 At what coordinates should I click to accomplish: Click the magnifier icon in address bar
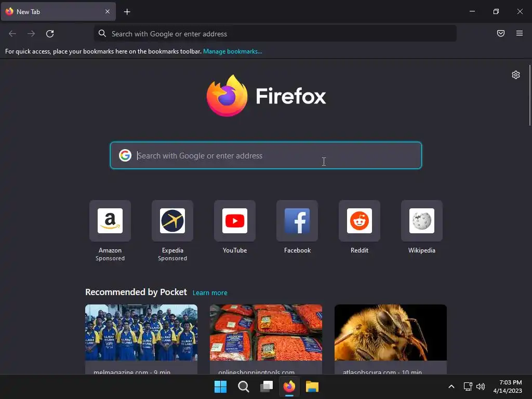point(102,33)
